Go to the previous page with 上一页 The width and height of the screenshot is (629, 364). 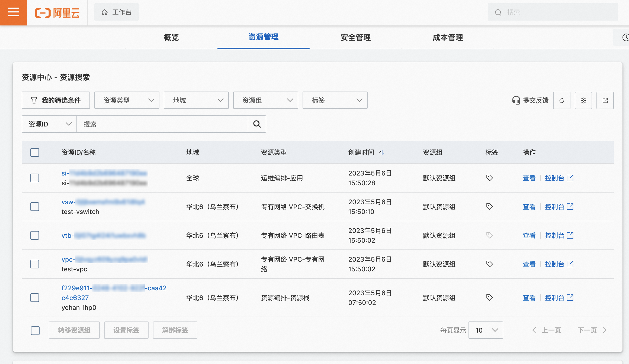[547, 330]
